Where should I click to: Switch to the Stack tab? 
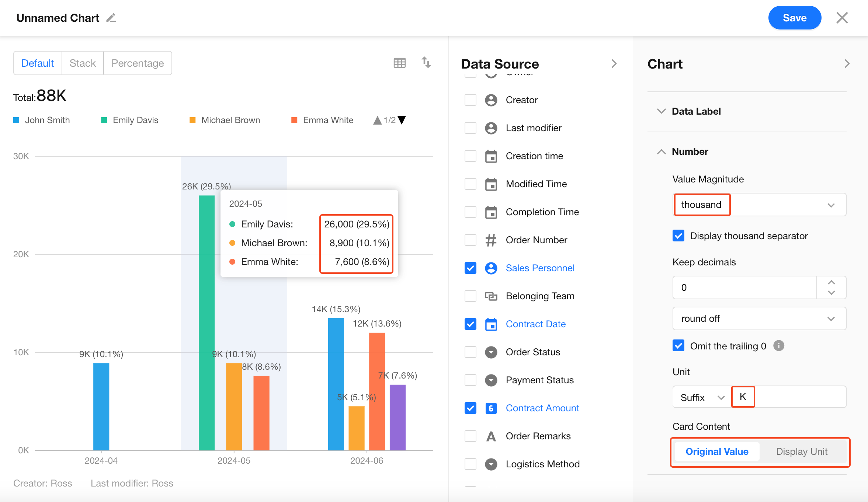[x=83, y=63]
